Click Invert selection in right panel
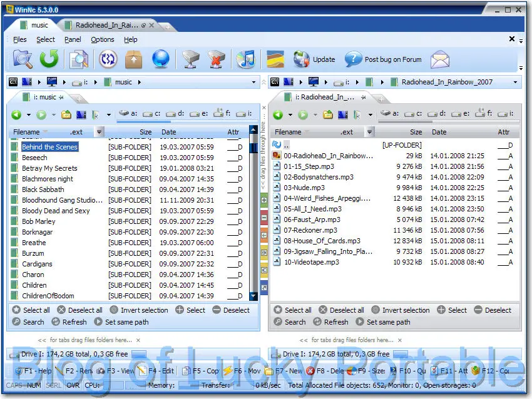Screen dimensions: 532x399 (401, 310)
